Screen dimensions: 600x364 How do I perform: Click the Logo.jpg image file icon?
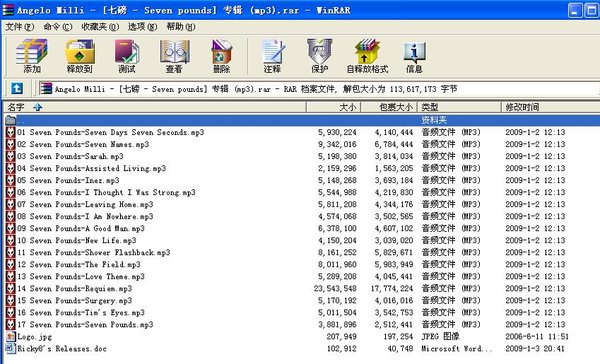pyautogui.click(x=10, y=337)
